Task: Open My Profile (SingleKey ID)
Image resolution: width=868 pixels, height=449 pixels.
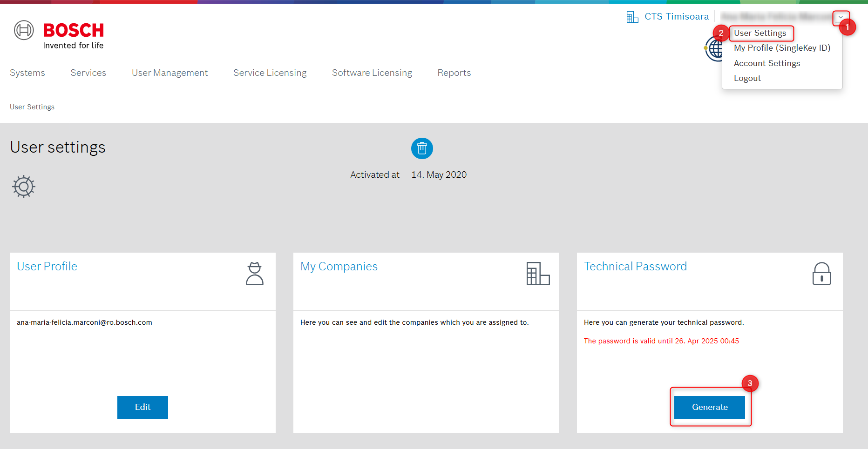Action: point(782,48)
